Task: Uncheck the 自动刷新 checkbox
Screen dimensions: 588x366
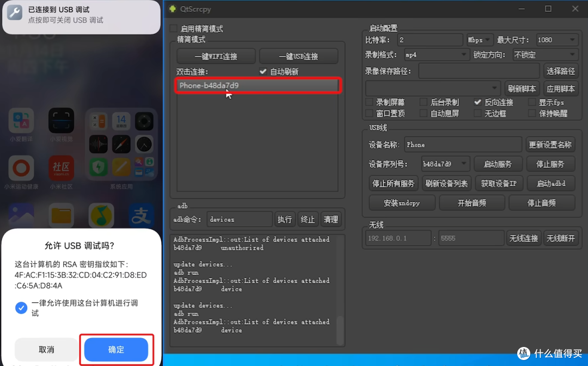Action: click(263, 71)
